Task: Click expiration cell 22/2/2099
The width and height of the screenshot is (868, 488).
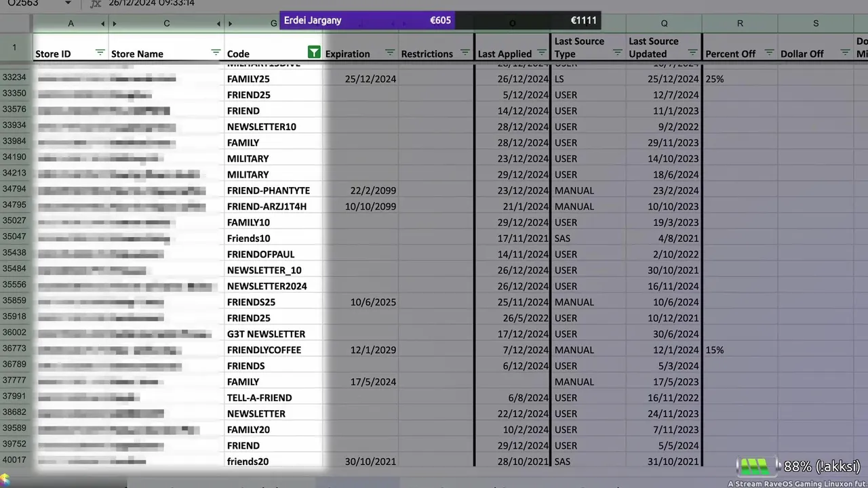Action: coord(361,190)
